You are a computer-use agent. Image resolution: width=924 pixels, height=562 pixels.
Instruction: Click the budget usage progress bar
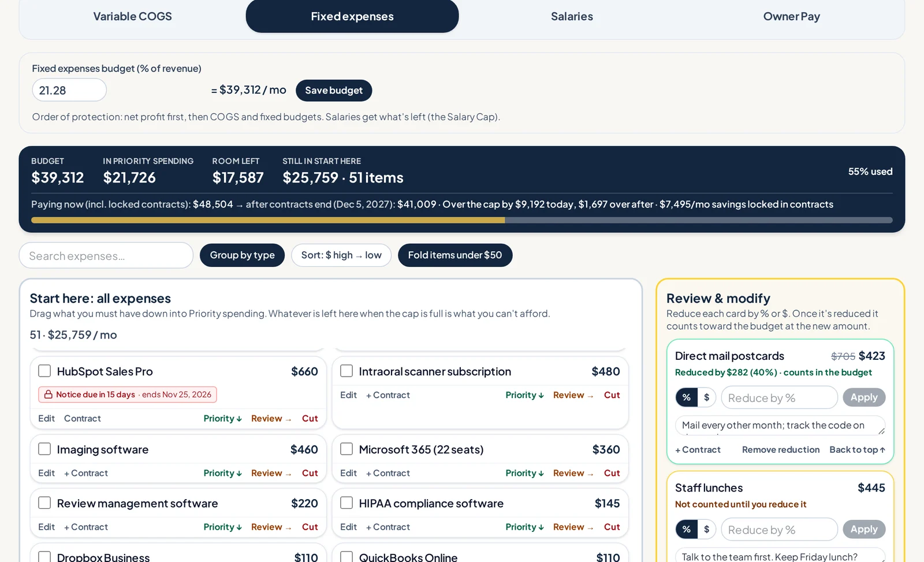click(x=461, y=220)
